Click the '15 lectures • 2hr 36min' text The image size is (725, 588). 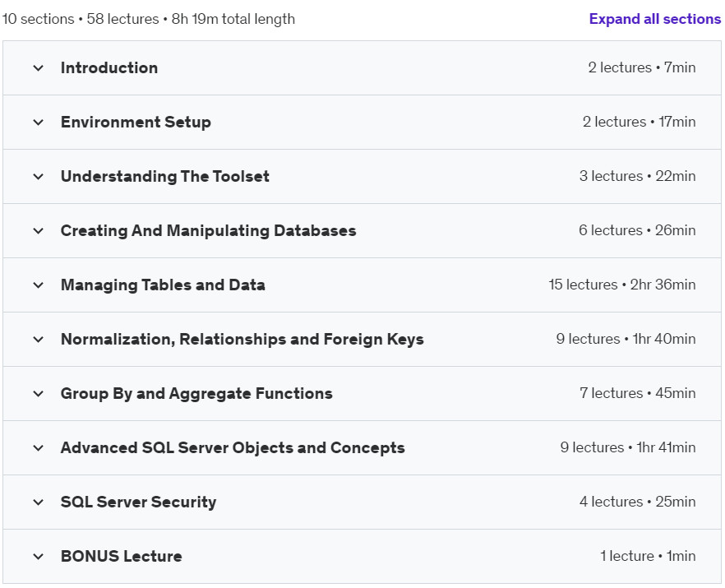click(622, 285)
